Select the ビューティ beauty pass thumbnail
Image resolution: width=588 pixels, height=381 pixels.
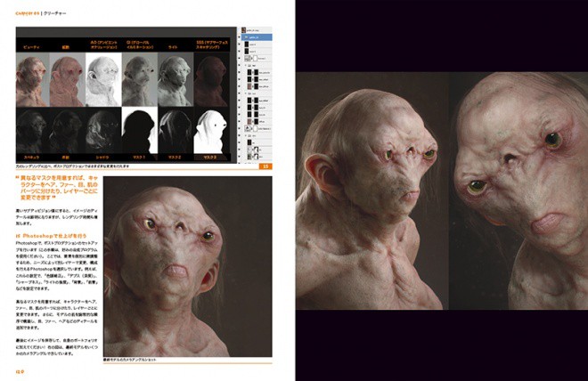pos(33,79)
